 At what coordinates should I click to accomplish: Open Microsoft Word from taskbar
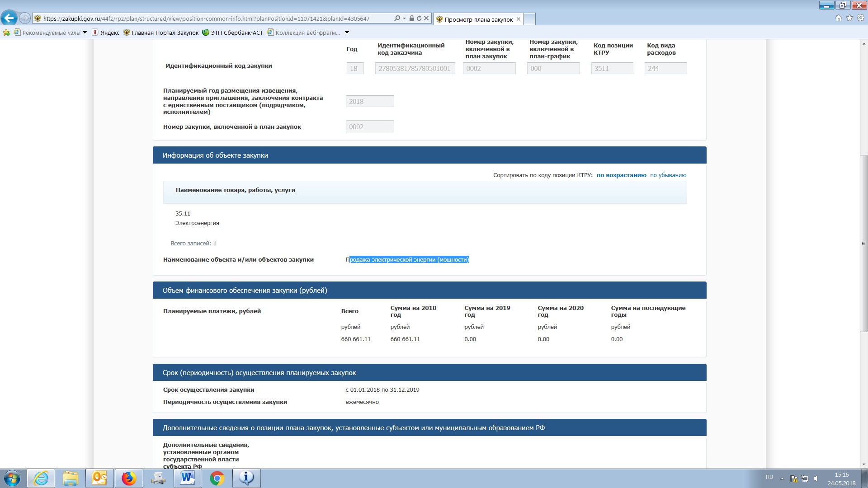187,478
